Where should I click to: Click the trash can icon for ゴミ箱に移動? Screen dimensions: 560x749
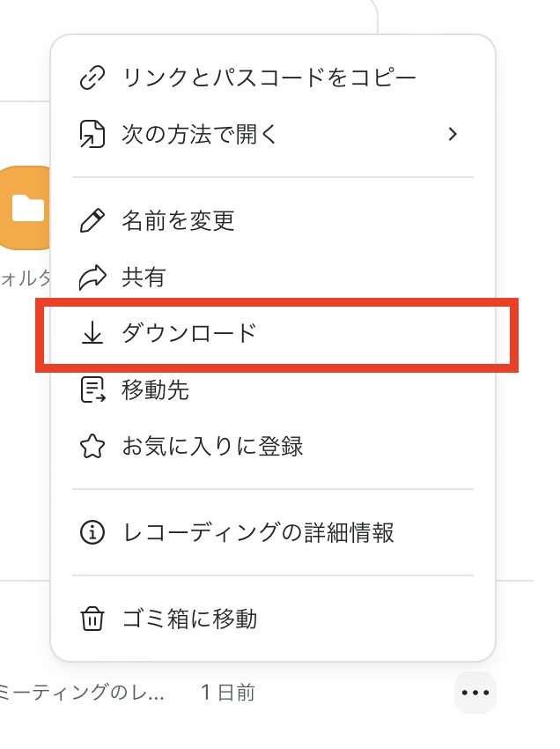(x=91, y=619)
